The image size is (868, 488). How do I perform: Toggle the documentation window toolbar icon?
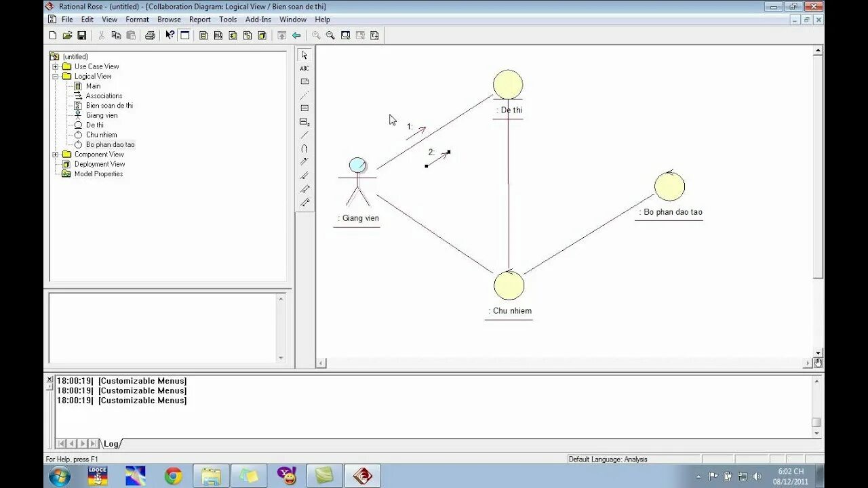coord(184,35)
